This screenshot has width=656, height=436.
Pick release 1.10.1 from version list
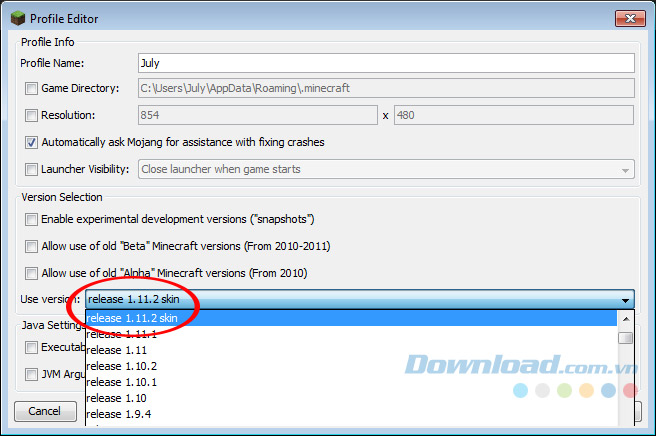click(x=351, y=382)
